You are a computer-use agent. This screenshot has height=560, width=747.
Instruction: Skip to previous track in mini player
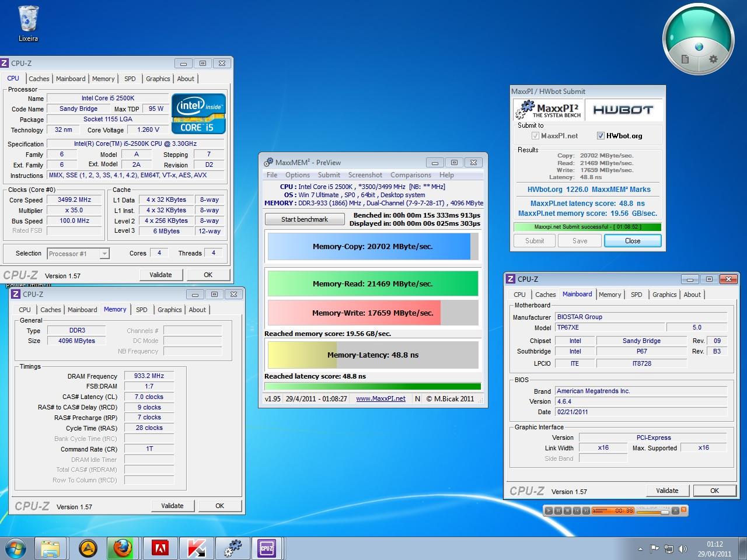click(577, 510)
